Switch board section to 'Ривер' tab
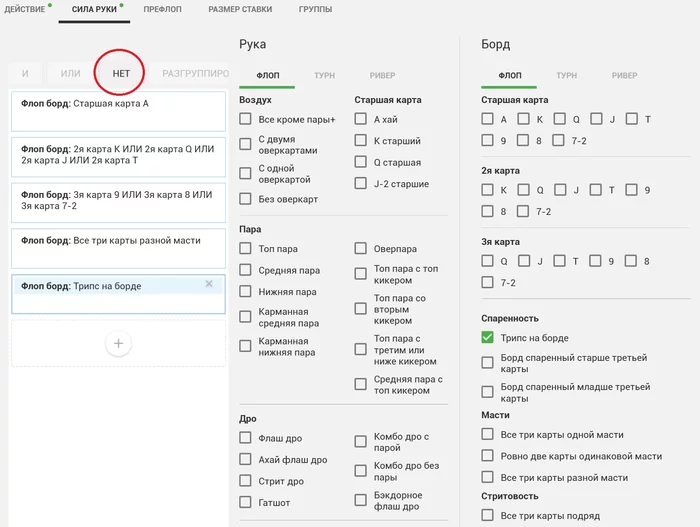The image size is (700, 527). pos(624,75)
